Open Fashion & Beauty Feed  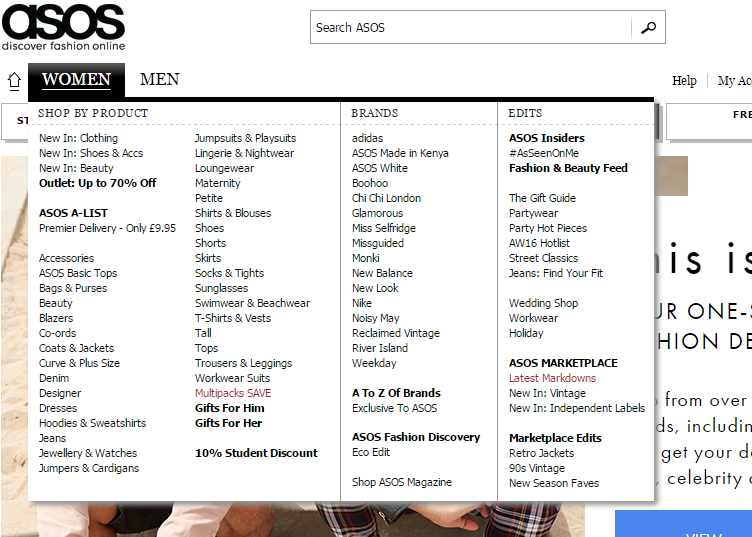point(568,168)
